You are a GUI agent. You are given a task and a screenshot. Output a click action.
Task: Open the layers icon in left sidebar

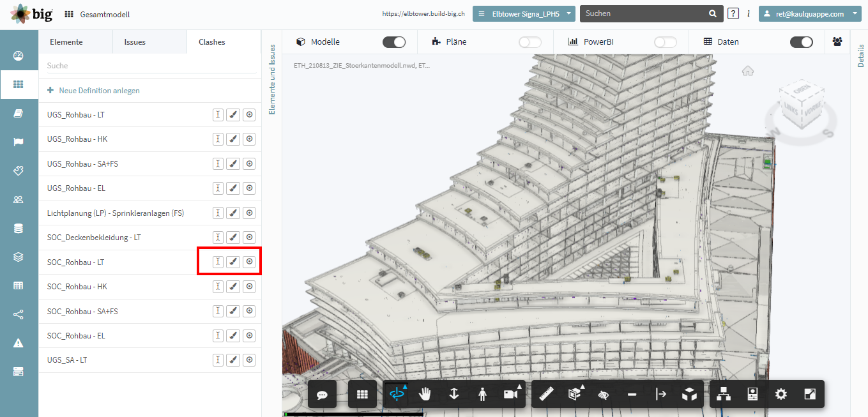point(19,257)
